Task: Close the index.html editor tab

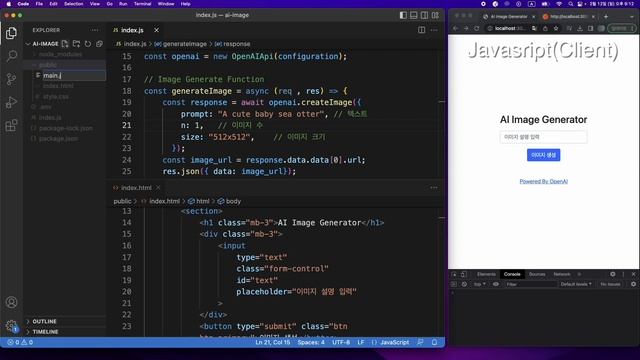Action: coord(158,188)
